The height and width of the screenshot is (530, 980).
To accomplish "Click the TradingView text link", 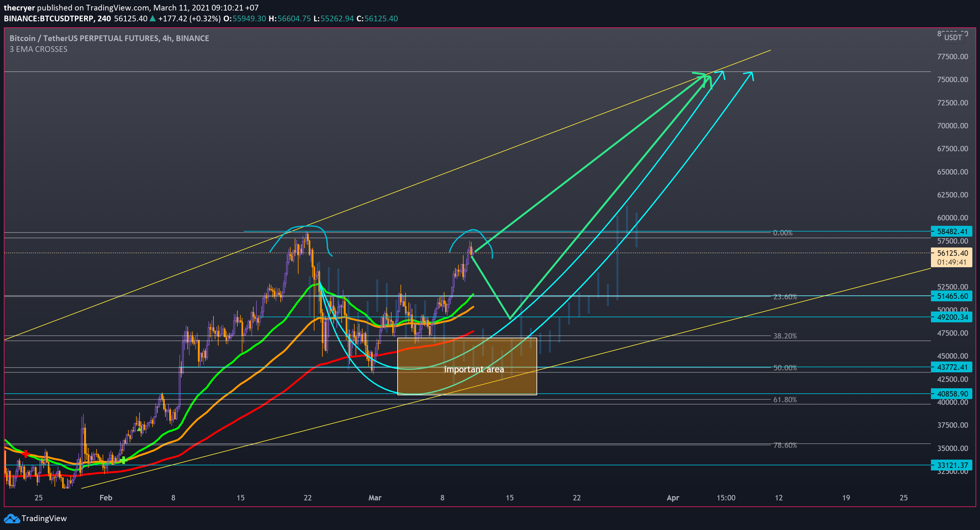I will 44,519.
